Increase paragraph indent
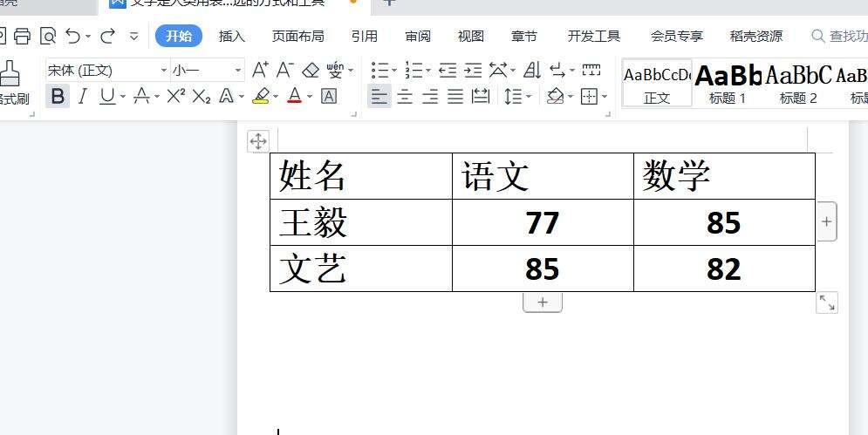868x435 pixels. (473, 71)
